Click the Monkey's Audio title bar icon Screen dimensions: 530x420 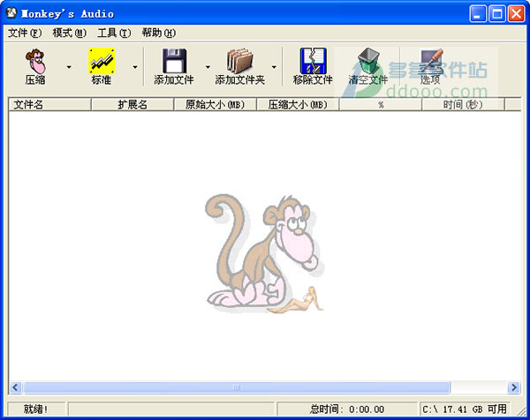11,13
